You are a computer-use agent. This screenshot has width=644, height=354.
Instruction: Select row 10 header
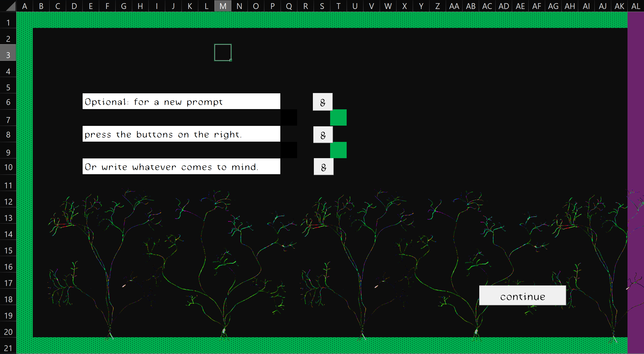pos(8,167)
